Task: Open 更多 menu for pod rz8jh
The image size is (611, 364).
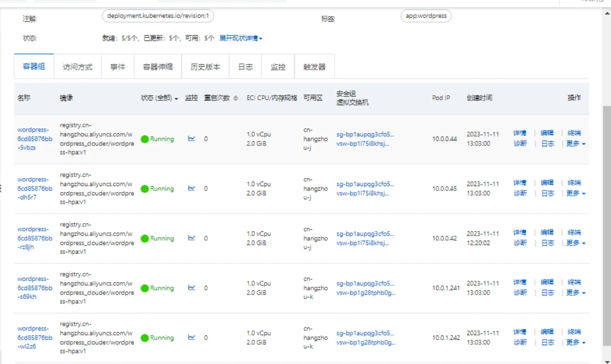Action: coord(576,243)
